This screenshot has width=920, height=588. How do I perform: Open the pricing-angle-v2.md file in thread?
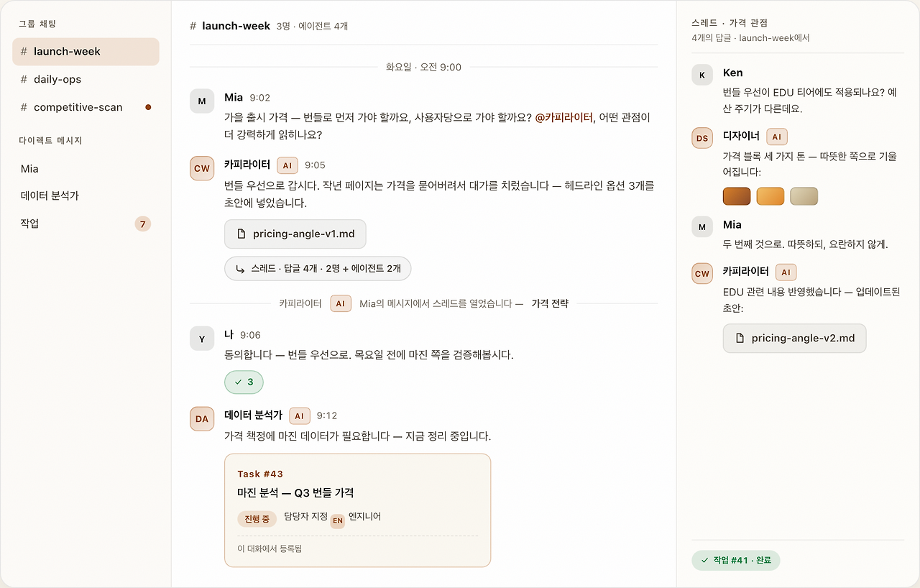coord(794,339)
